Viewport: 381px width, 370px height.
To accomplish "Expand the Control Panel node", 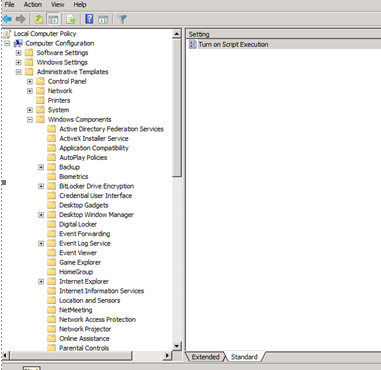I will coord(30,81).
